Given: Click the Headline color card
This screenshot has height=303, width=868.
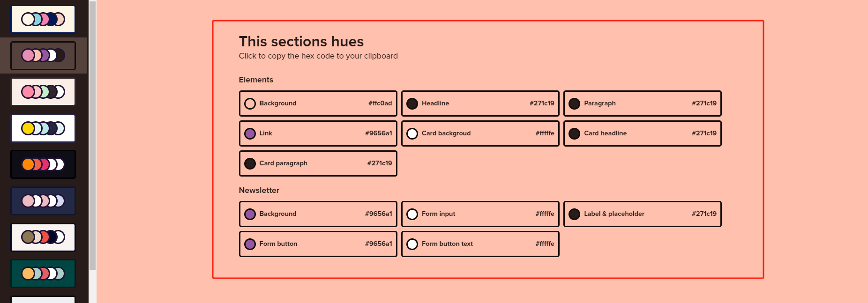Looking at the screenshot, I should click(480, 103).
